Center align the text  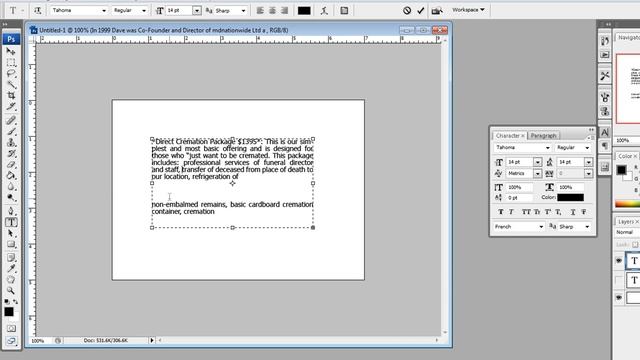click(272, 11)
